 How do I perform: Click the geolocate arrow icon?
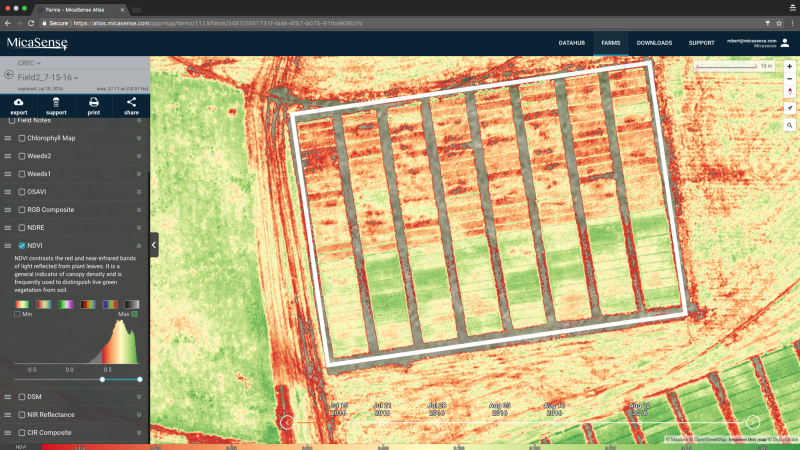(x=789, y=107)
